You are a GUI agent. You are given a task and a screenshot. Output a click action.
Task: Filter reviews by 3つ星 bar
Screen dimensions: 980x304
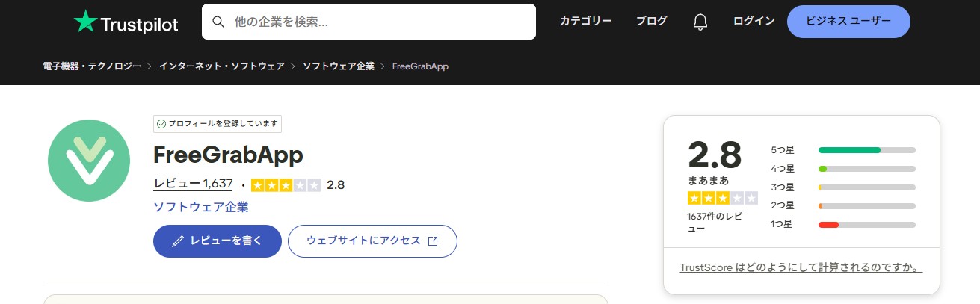click(x=866, y=187)
